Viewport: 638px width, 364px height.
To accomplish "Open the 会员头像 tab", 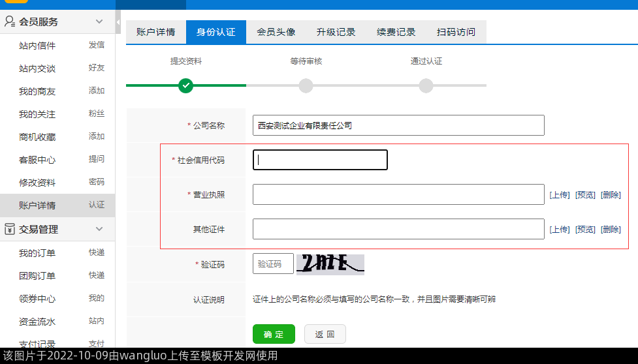I will click(276, 32).
